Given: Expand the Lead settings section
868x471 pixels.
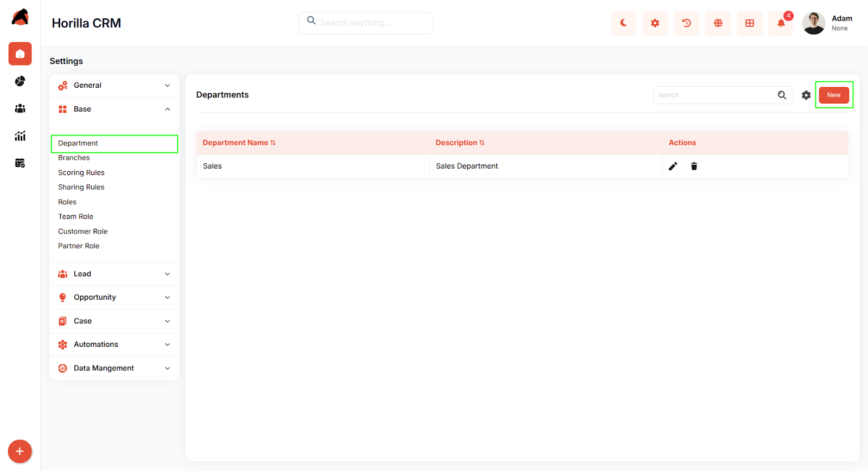Looking at the screenshot, I should click(x=114, y=274).
